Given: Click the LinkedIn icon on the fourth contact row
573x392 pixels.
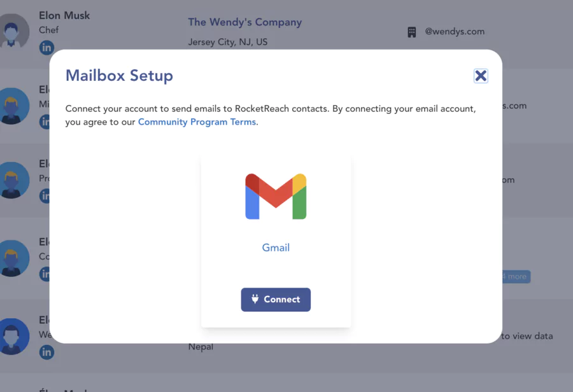Looking at the screenshot, I should (46, 274).
